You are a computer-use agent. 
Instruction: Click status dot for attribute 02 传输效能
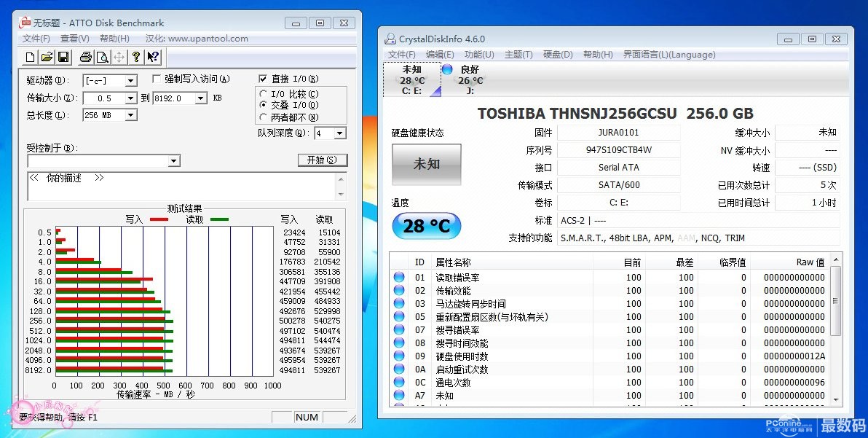tap(398, 290)
